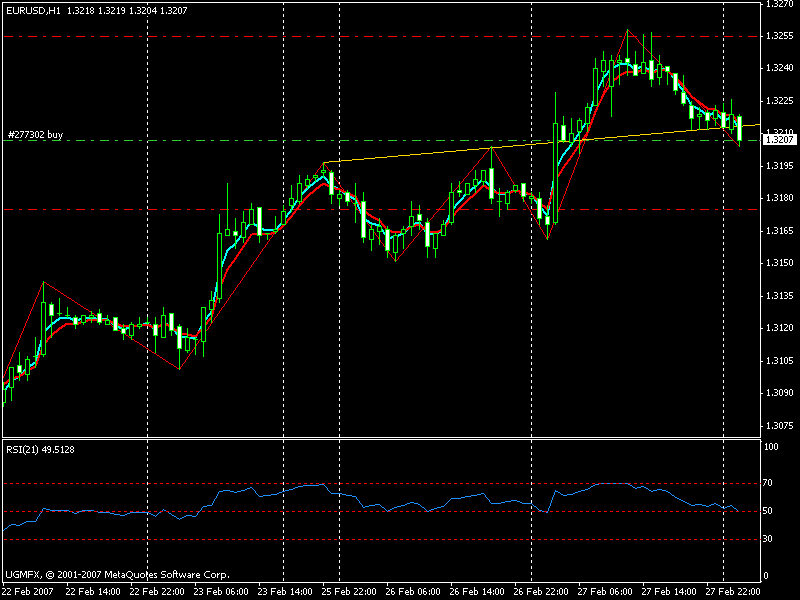Click the RSI 30 level scale label
The image size is (800, 600).
tap(771, 539)
